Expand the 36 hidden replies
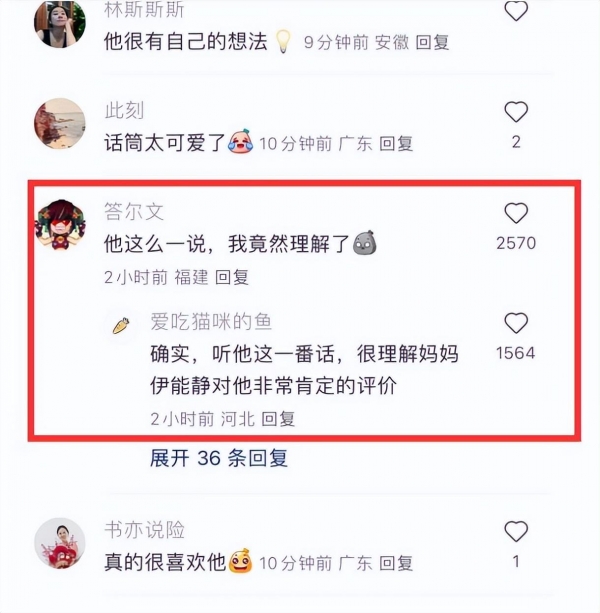Screen dimensions: 600x613 [219, 458]
